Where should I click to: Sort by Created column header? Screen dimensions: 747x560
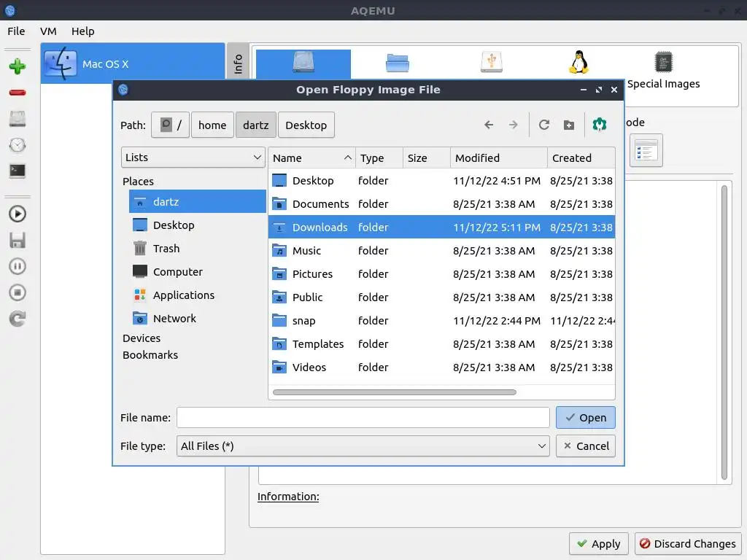[581, 157]
